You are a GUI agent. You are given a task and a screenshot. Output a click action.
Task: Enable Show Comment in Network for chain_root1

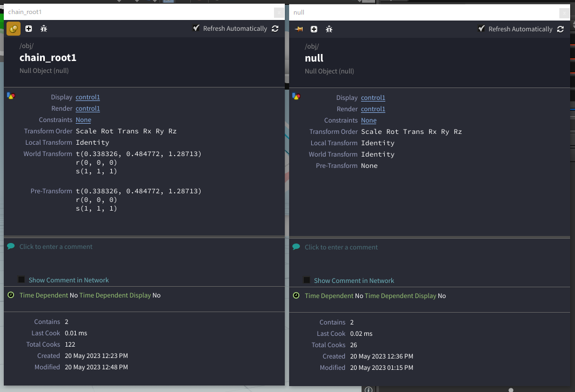21,280
